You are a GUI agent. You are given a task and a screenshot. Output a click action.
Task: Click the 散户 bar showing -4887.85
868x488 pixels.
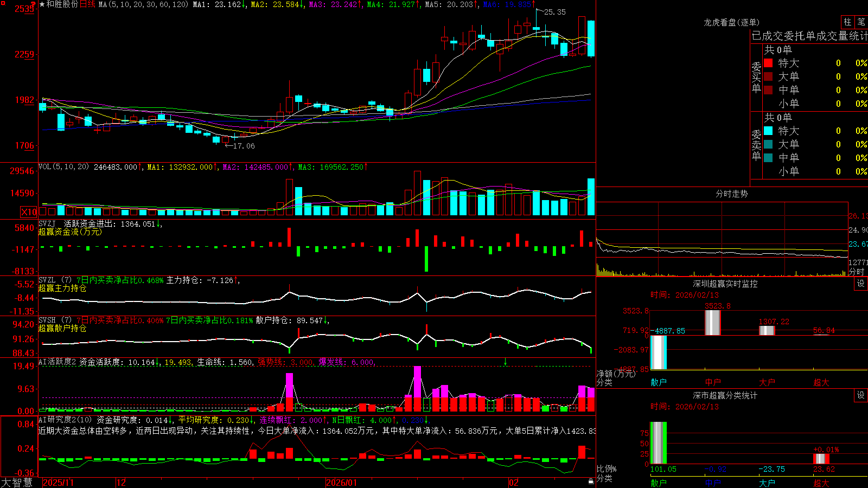point(659,352)
